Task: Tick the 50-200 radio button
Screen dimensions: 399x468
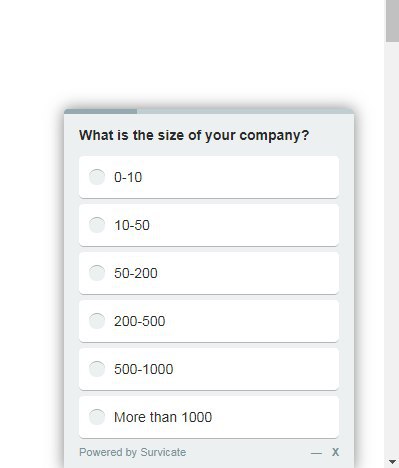Action: 97,273
